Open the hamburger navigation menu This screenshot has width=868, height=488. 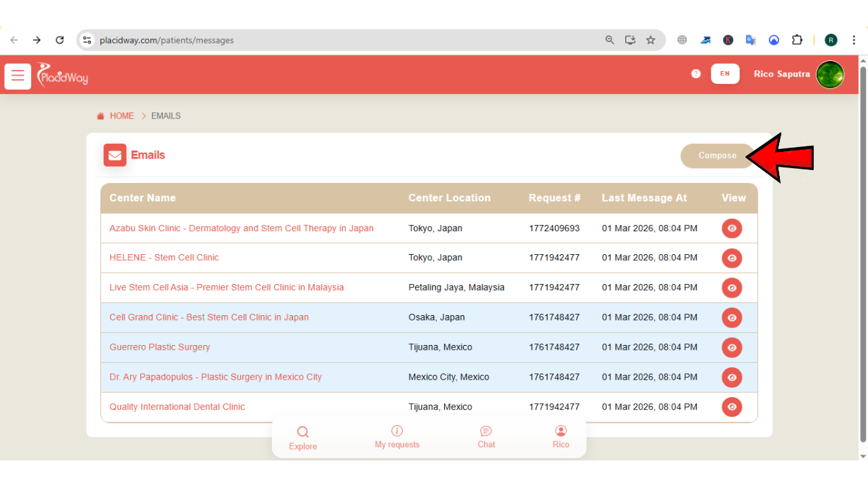click(x=18, y=75)
